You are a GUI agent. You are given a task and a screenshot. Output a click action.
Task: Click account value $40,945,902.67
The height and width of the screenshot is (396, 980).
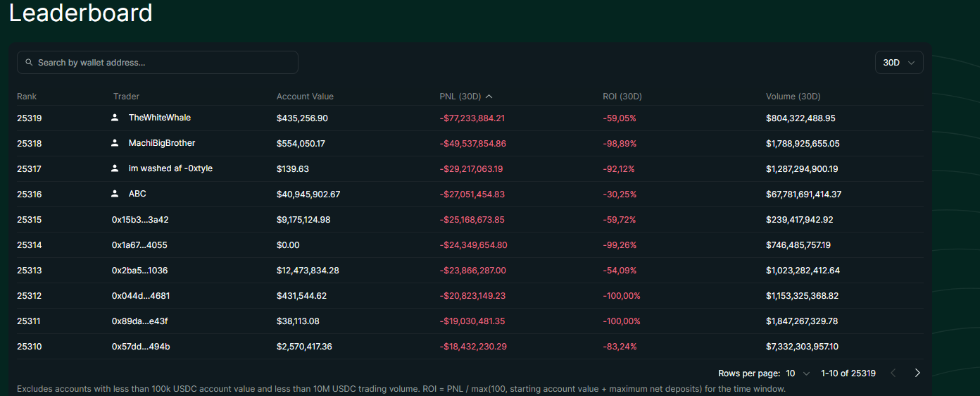click(308, 194)
